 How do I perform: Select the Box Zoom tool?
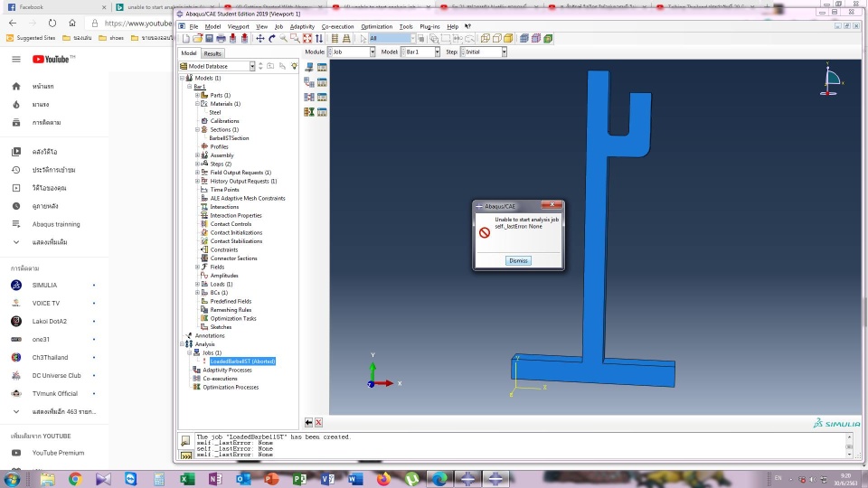[x=295, y=38]
